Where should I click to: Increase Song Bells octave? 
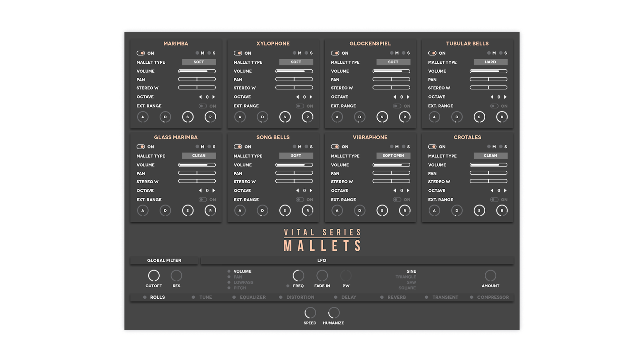pyautogui.click(x=311, y=190)
